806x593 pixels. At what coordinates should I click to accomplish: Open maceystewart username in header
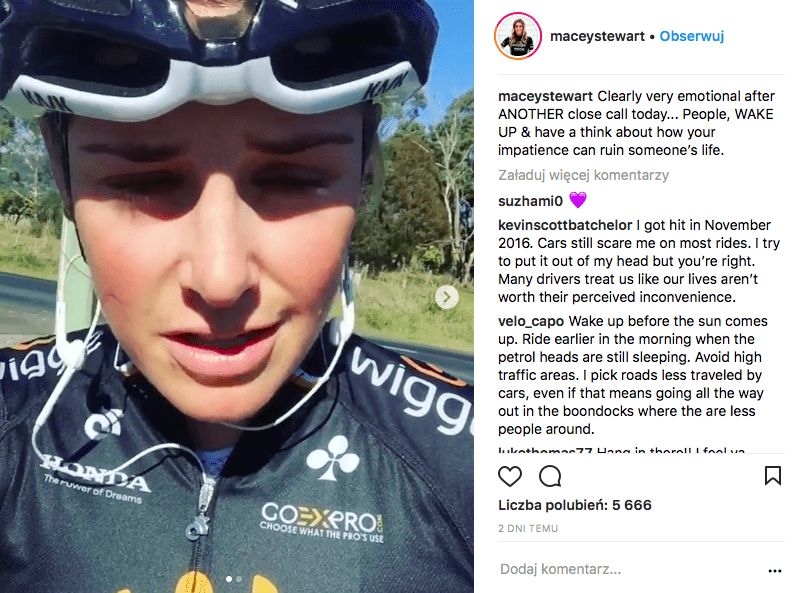(596, 36)
